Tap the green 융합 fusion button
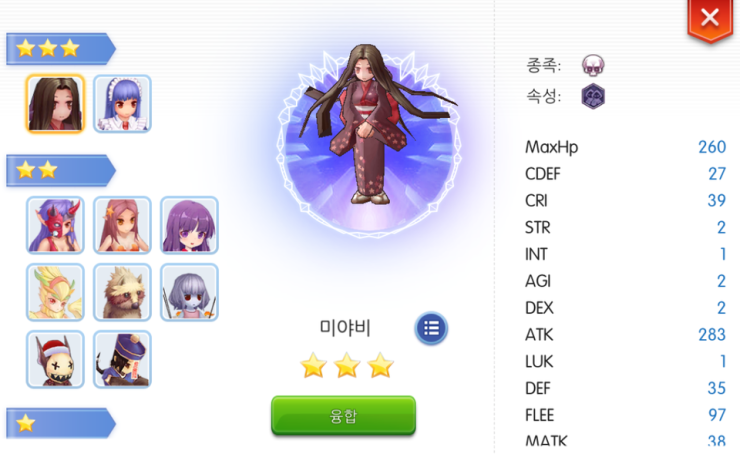The image size is (740, 454). (343, 415)
